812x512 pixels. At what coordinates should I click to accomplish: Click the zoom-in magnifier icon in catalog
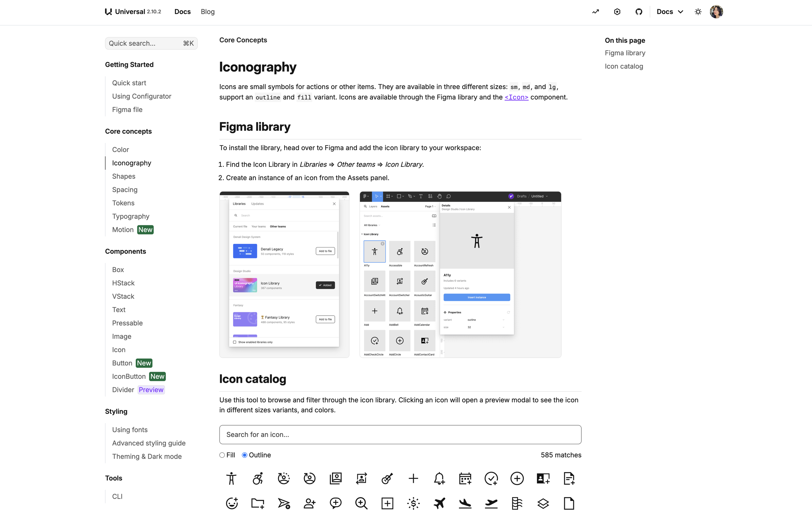(361, 503)
